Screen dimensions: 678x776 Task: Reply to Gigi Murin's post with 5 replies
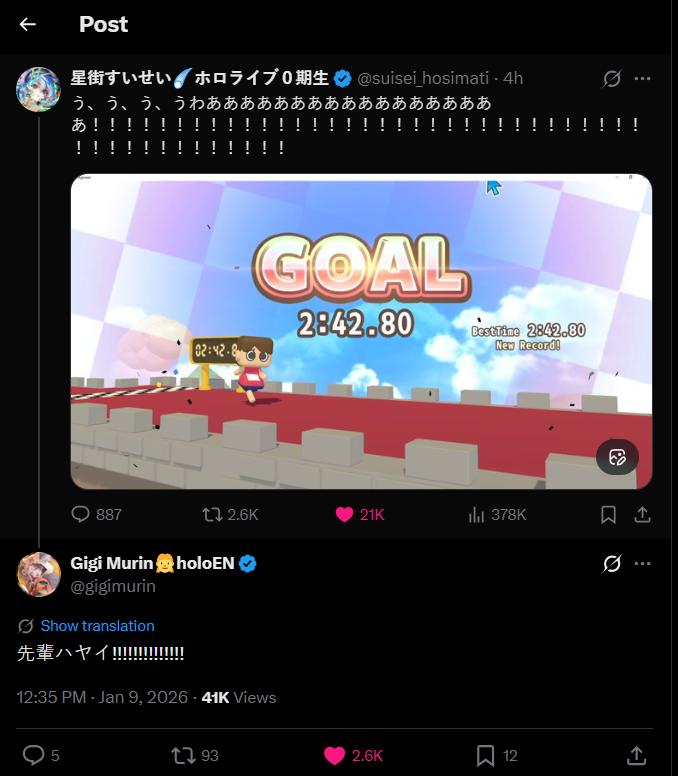click(41, 755)
